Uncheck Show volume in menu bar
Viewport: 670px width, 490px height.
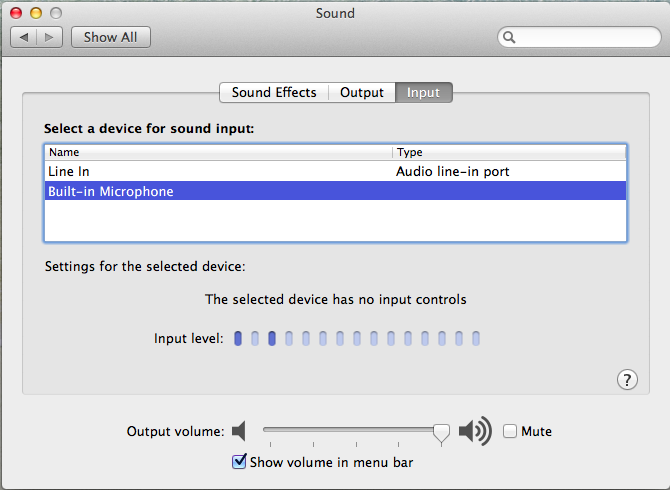[239, 461]
